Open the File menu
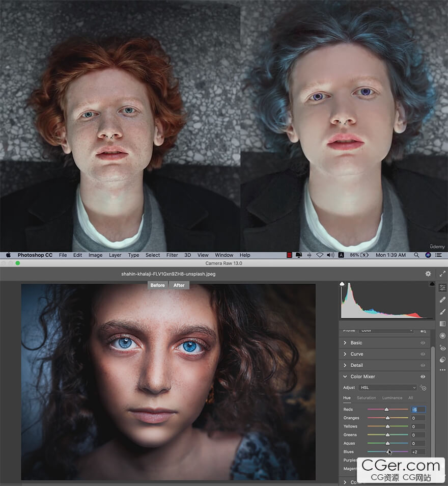The width and height of the screenshot is (448, 486). coord(63,255)
